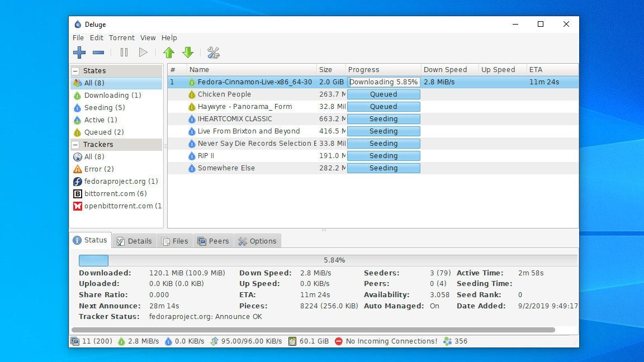644x362 pixels.
Task: Move torrent down in queue with the green down arrow
Action: tap(188, 53)
